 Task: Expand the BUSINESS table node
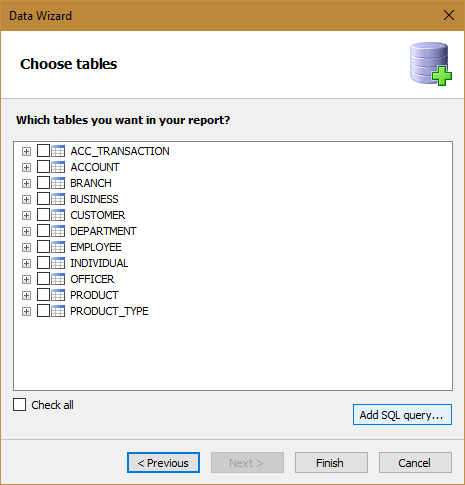[26, 199]
